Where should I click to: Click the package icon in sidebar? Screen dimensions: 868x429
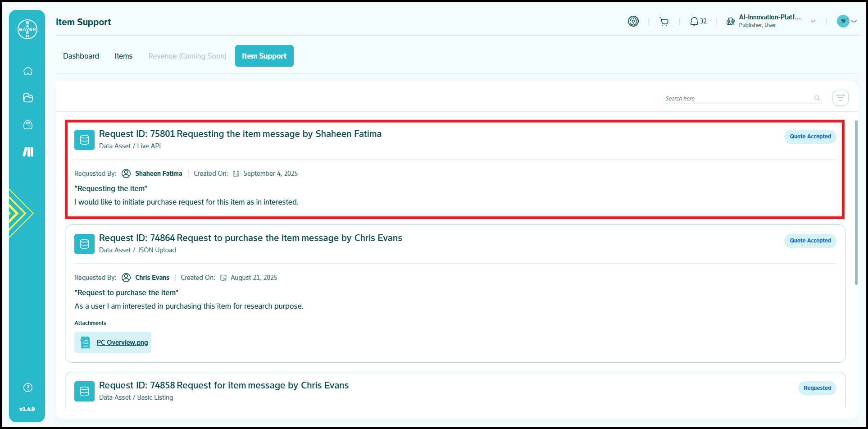(28, 125)
